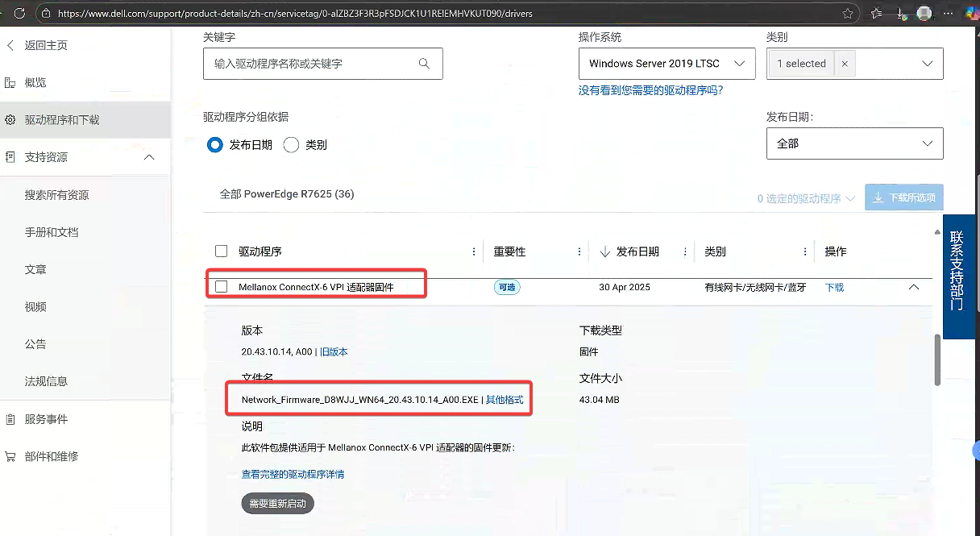Image resolution: width=980 pixels, height=536 pixels.
Task: Click the sort arrow beside 发布日期
Action: pyautogui.click(x=605, y=251)
